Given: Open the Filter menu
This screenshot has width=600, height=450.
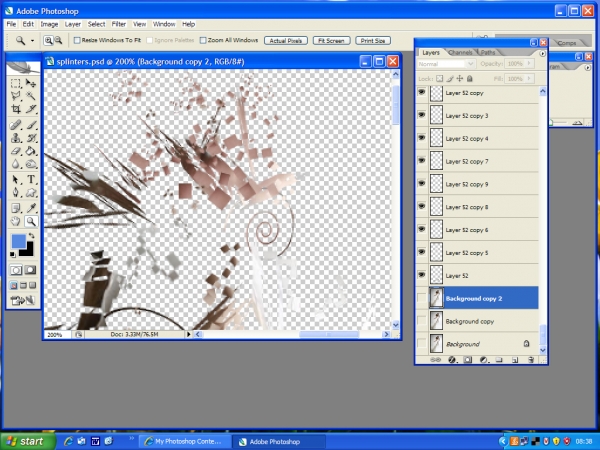Looking at the screenshot, I should click(x=119, y=24).
